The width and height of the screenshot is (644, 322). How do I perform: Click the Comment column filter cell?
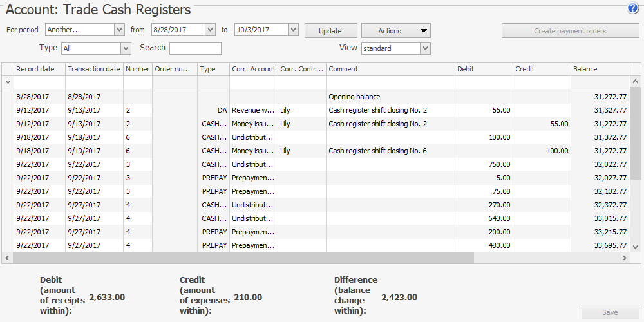click(x=390, y=82)
